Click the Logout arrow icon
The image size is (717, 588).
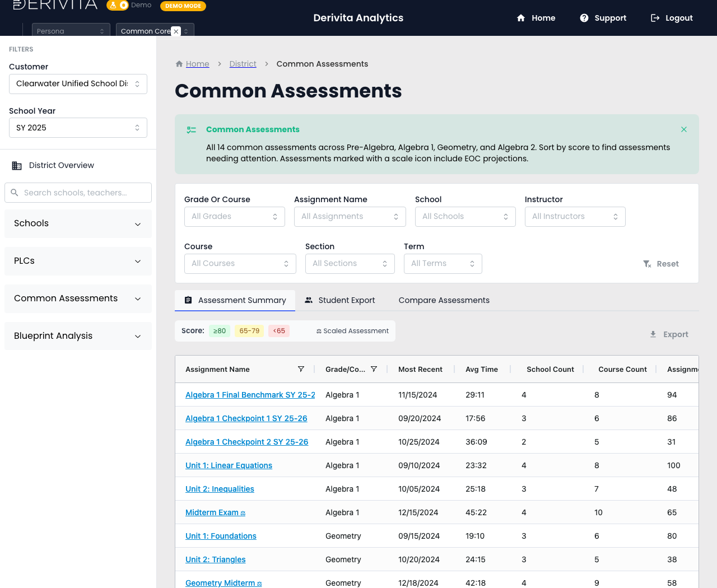(655, 18)
